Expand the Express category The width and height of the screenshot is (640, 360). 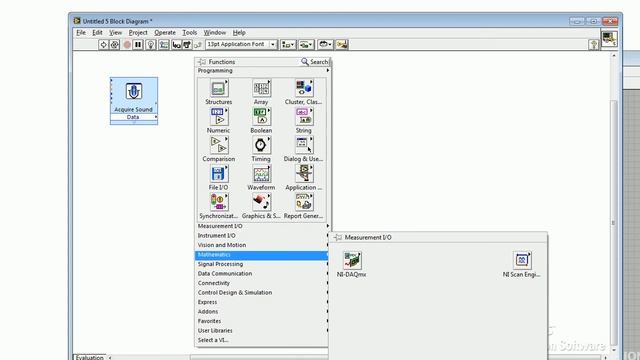click(x=262, y=302)
